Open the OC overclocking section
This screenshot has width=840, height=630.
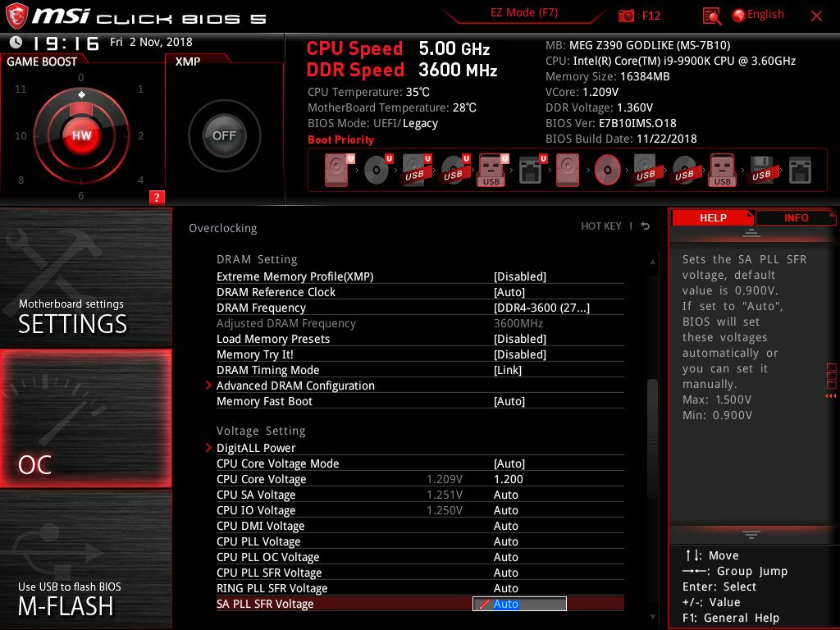coord(85,418)
